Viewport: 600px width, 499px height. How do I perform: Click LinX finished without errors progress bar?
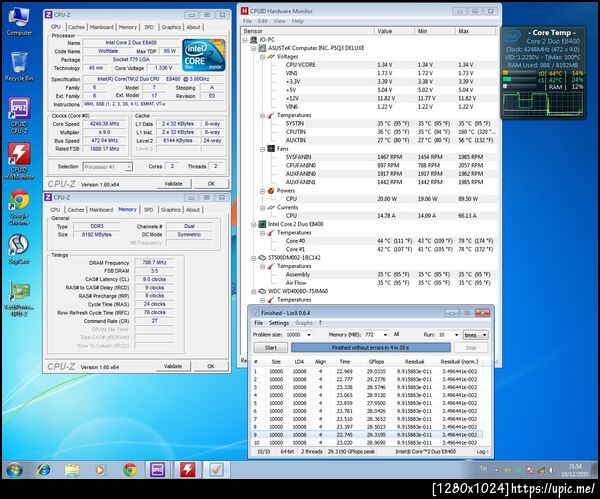(370, 347)
